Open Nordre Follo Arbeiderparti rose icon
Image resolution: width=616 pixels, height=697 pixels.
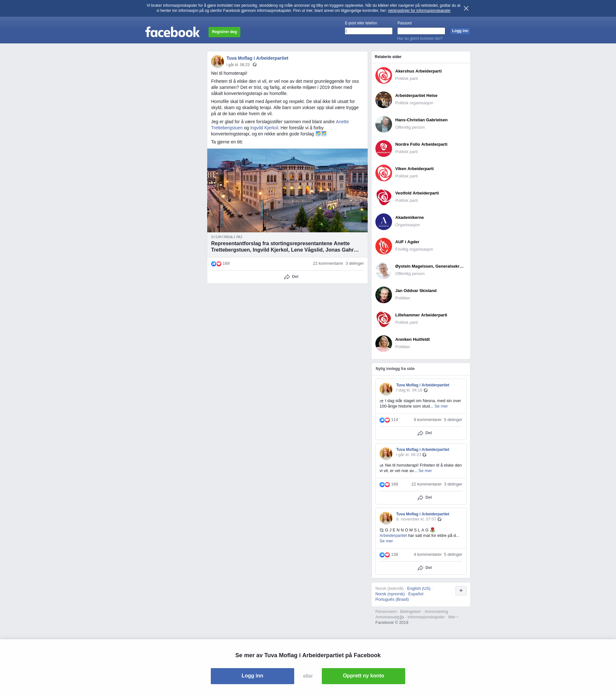pyautogui.click(x=383, y=148)
